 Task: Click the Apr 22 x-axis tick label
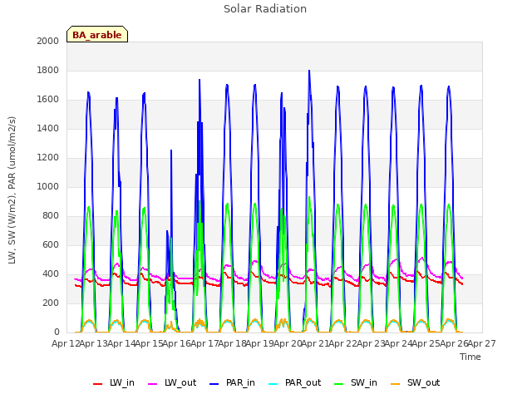(342, 343)
